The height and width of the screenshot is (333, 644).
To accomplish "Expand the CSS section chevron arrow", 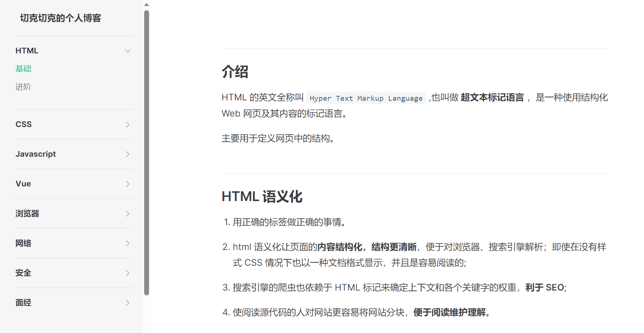I will point(128,124).
